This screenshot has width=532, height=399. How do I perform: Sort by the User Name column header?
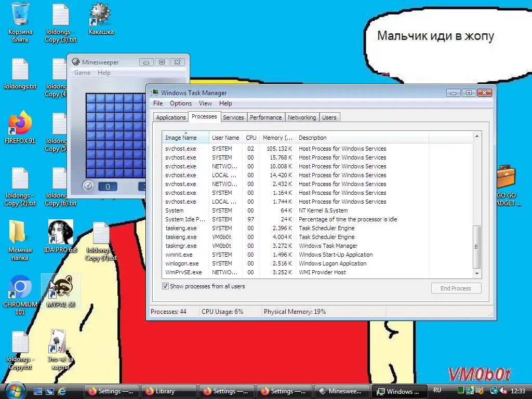point(225,137)
